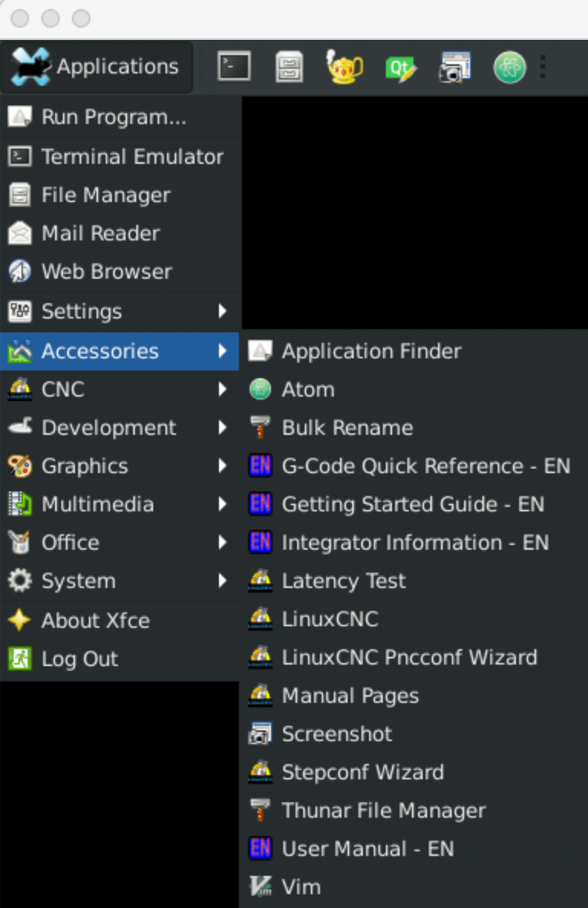The image size is (588, 908).
Task: Open the overflow dots menu on the panel
Action: 543,67
